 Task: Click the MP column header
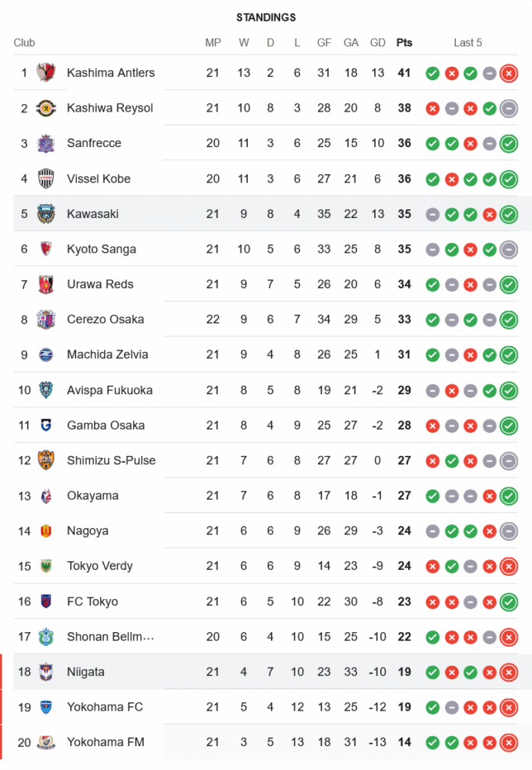tap(213, 42)
